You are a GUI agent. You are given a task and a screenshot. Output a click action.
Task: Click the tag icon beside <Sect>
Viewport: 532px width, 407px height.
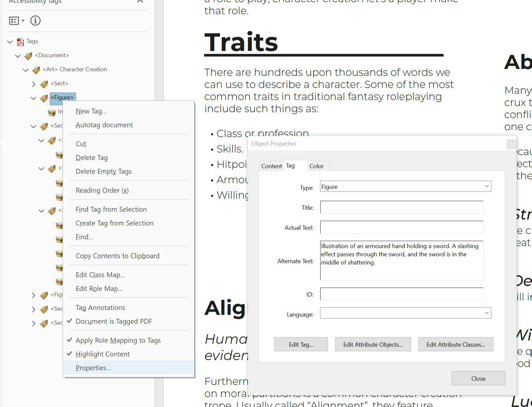44,83
